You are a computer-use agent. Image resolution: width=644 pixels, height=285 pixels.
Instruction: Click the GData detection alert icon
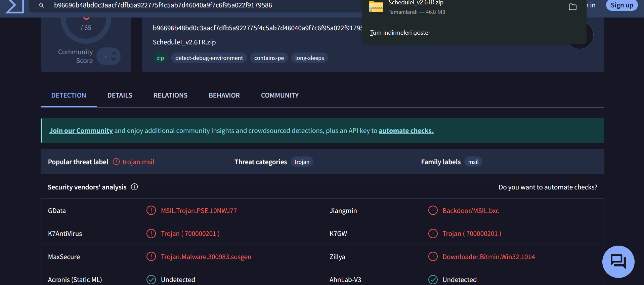click(x=151, y=211)
